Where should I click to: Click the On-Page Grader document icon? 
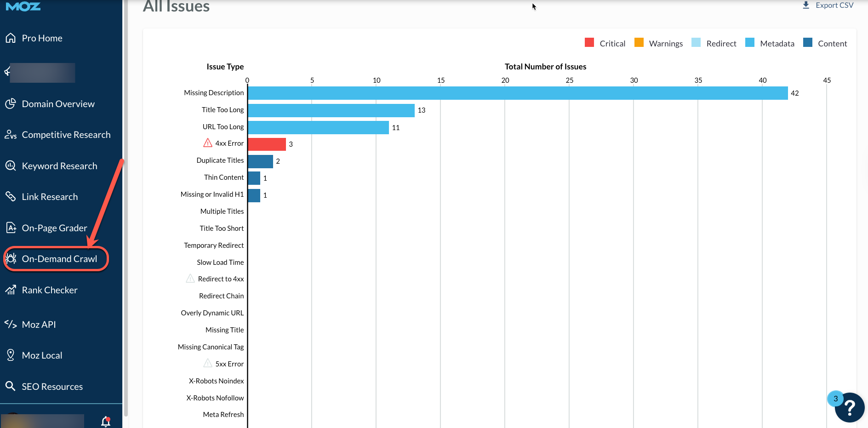pyautogui.click(x=11, y=228)
